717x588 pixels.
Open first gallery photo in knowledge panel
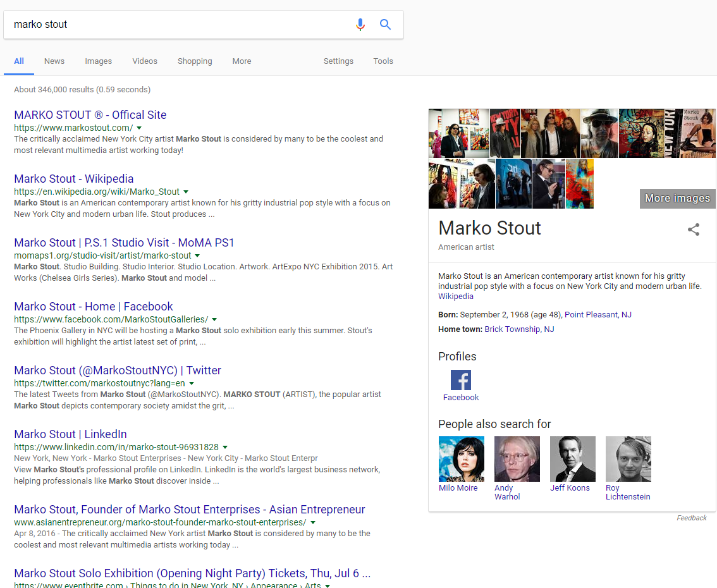pyautogui.click(x=458, y=133)
